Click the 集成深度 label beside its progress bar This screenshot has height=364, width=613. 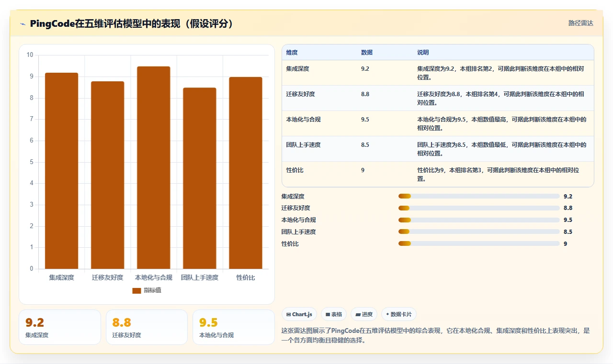click(293, 196)
